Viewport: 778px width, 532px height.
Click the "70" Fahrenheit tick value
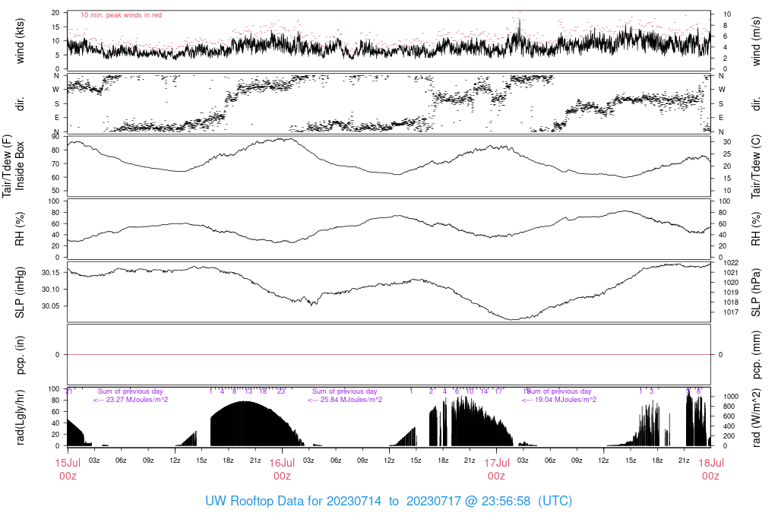[x=55, y=163]
